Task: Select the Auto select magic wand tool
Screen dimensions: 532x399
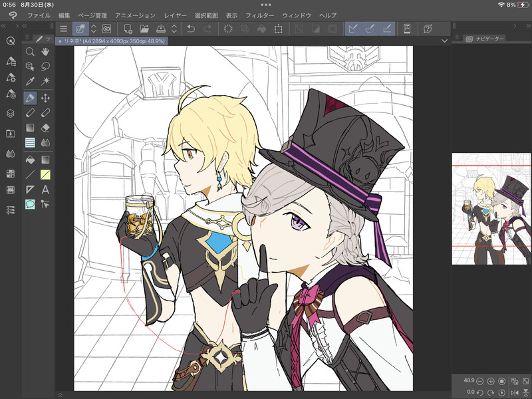Action: click(45, 81)
